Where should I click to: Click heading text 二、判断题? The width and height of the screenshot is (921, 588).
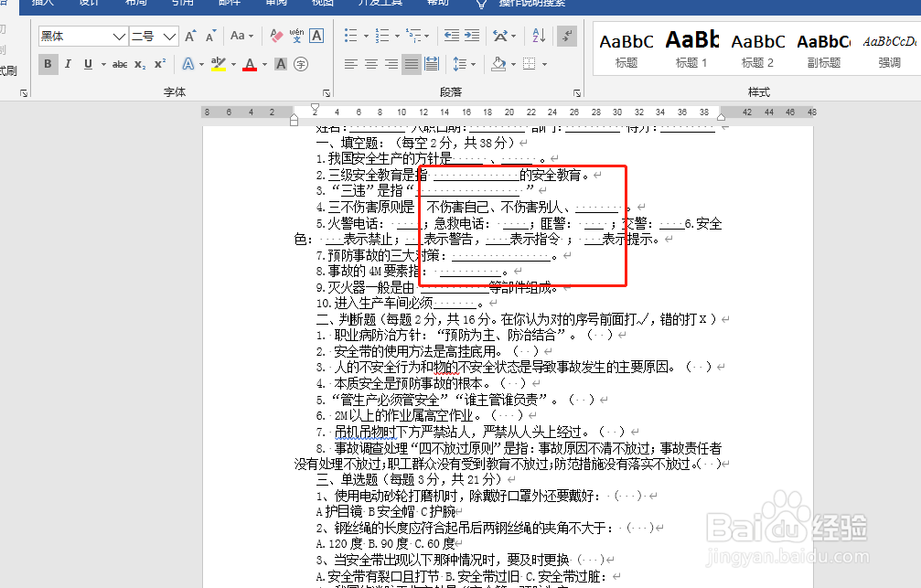[346, 319]
